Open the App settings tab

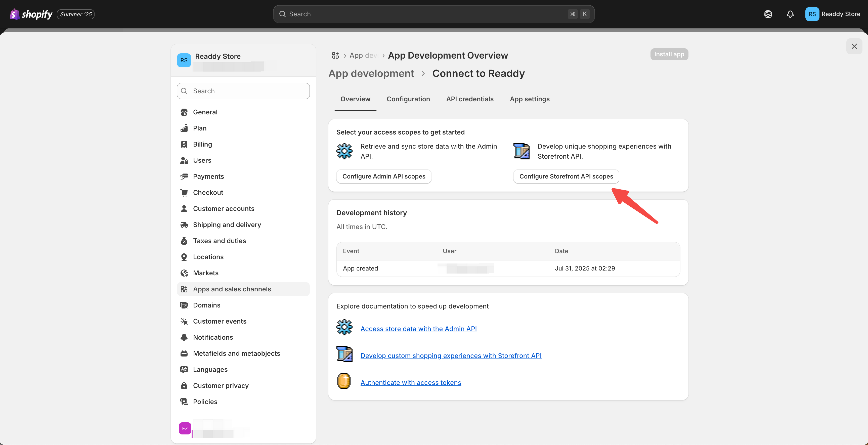(x=529, y=99)
